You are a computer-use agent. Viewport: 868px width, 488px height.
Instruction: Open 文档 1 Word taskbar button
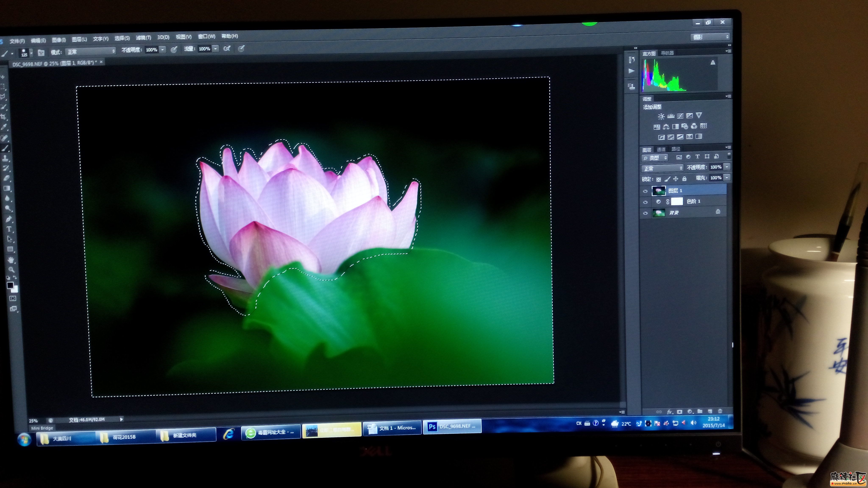click(x=392, y=428)
